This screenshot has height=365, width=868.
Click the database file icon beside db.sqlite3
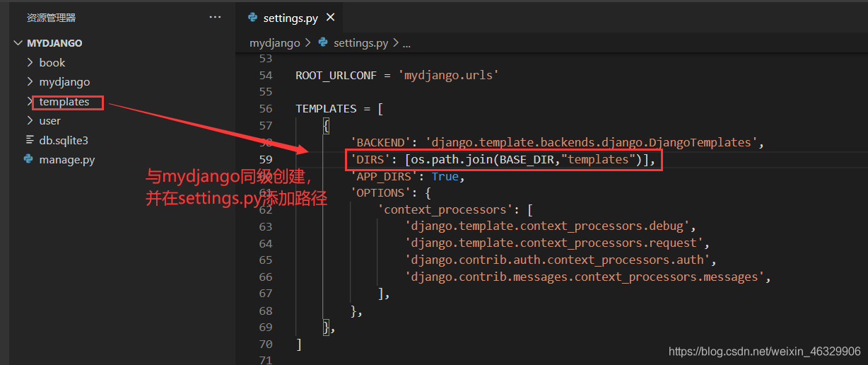[29, 140]
